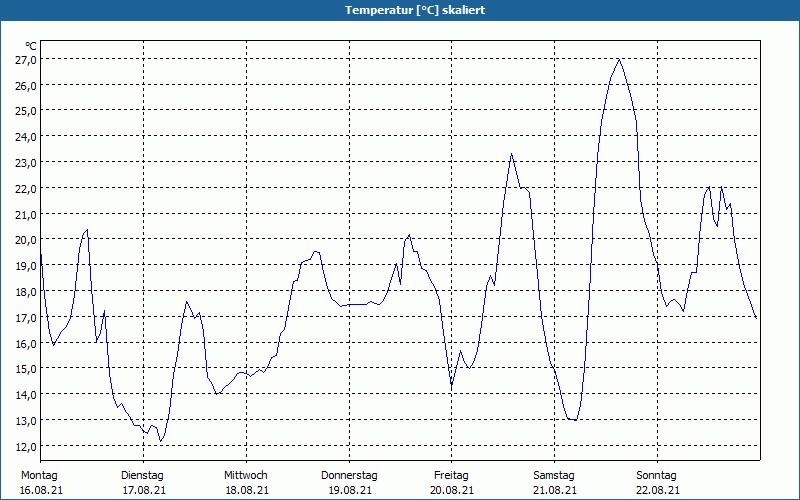Click the Montag day label

pyautogui.click(x=39, y=475)
